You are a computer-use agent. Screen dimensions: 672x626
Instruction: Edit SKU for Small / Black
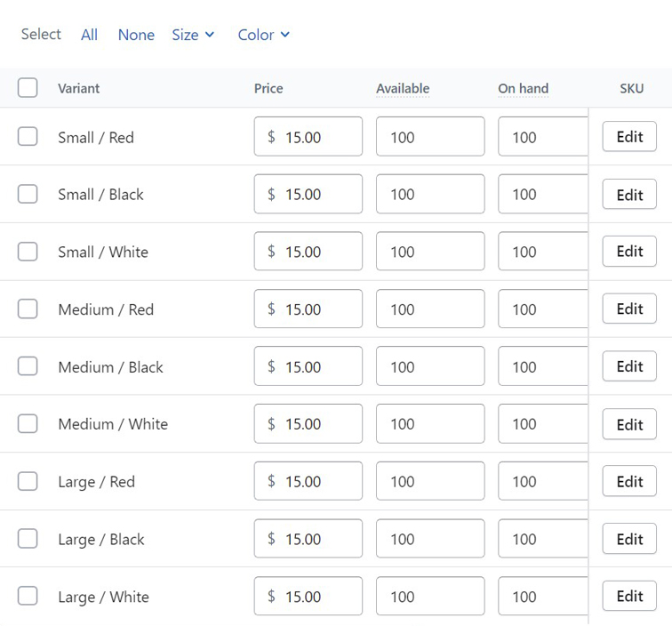click(629, 194)
